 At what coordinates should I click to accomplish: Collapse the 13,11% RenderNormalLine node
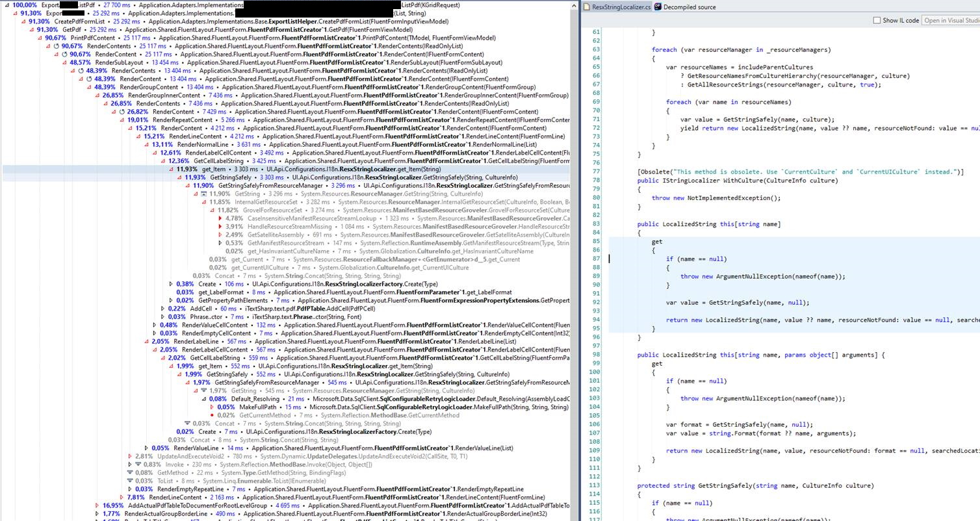tap(147, 145)
